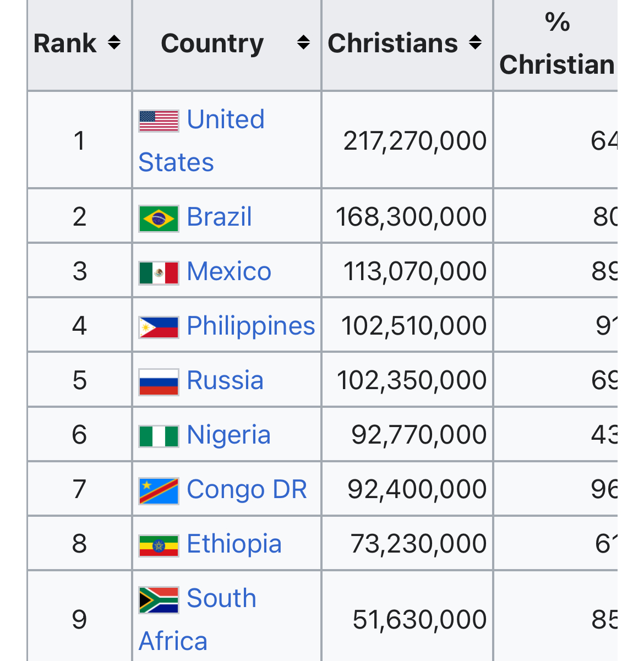Sort table by Country arrows
The image size is (644, 661).
pyautogui.click(x=303, y=43)
